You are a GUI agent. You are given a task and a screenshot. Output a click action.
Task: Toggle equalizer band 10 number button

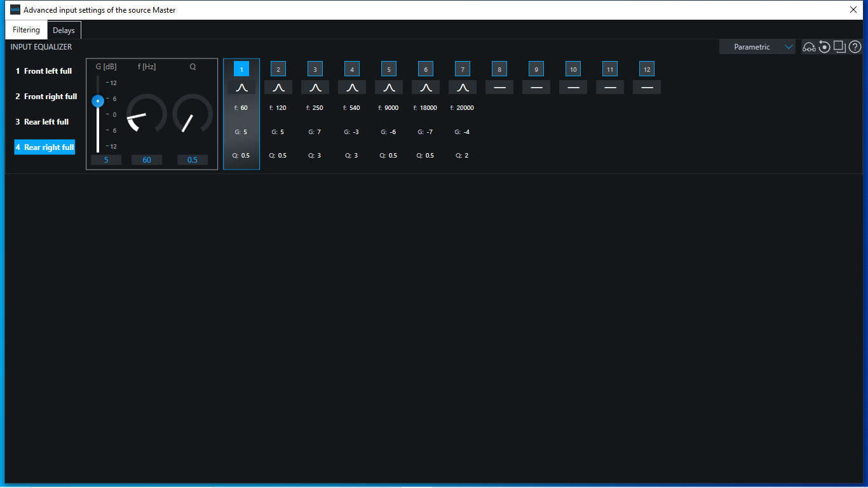[573, 69]
